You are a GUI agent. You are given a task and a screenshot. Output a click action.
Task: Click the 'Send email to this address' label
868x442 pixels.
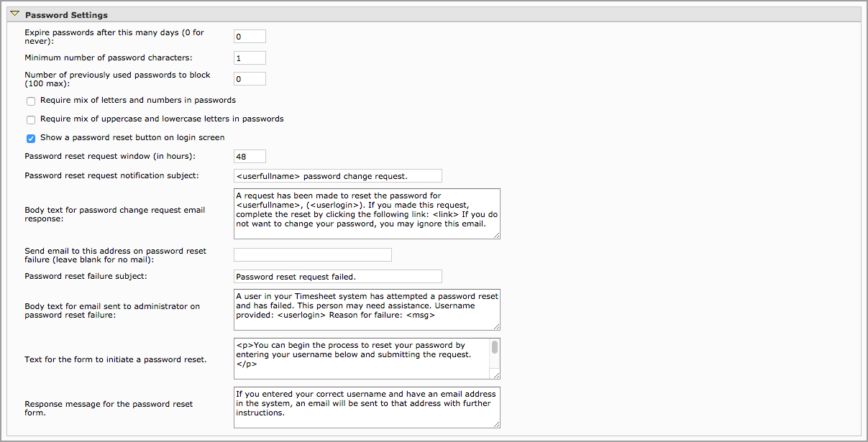point(116,255)
